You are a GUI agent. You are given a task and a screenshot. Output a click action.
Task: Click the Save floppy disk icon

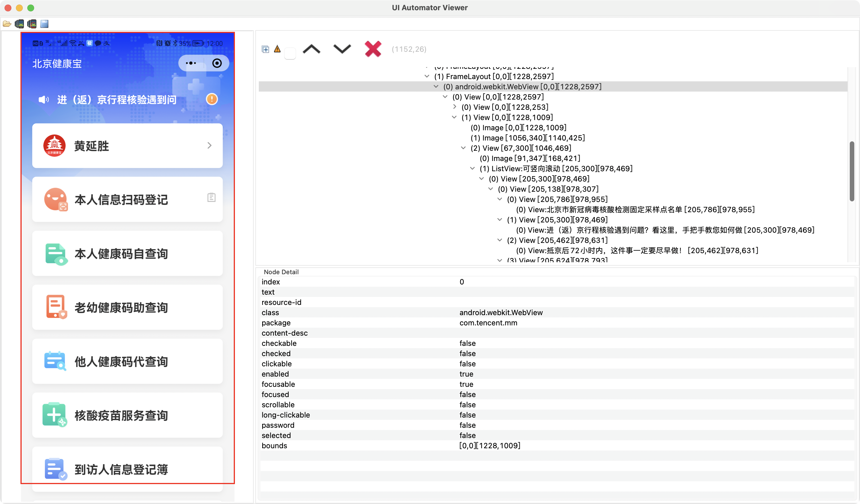[x=44, y=24]
